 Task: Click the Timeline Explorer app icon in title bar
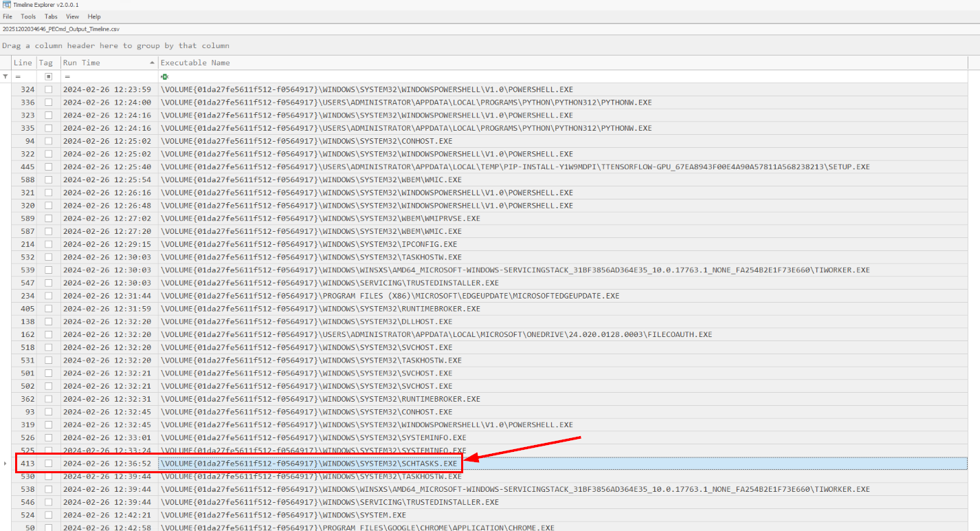click(6, 5)
